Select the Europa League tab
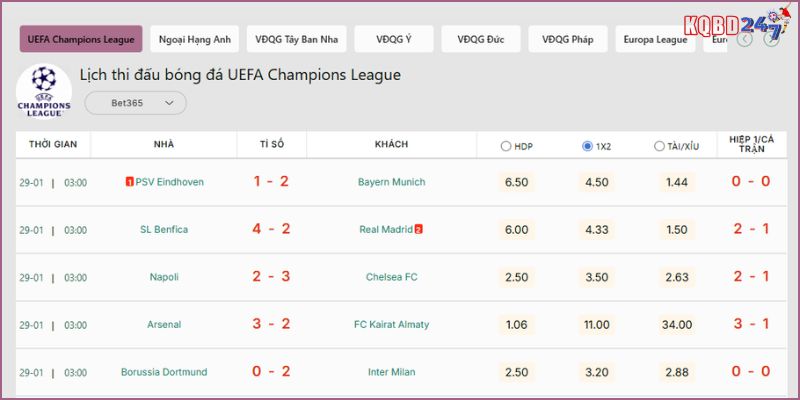 (655, 40)
